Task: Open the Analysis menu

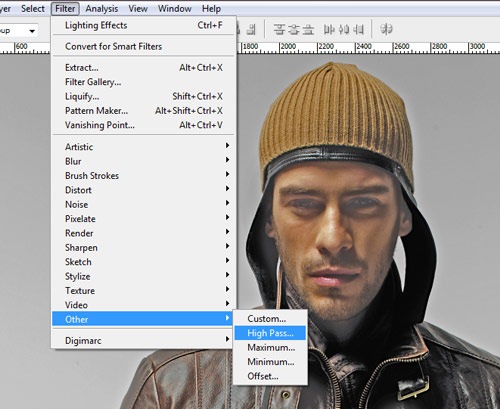Action: click(102, 8)
